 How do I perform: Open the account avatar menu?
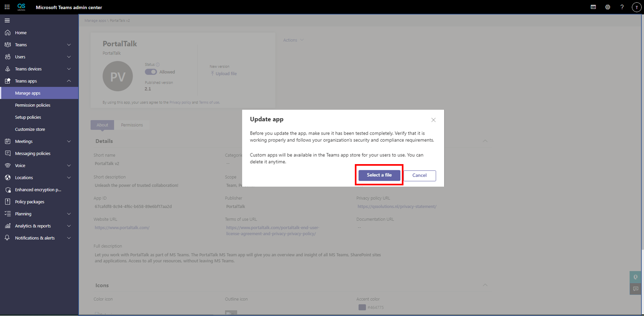coord(637,7)
